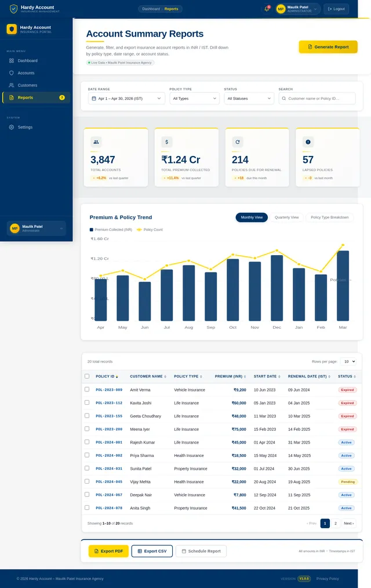Screen dimensions: 371x588
Task: Switch to Quarterly View tab
Action: point(286,217)
